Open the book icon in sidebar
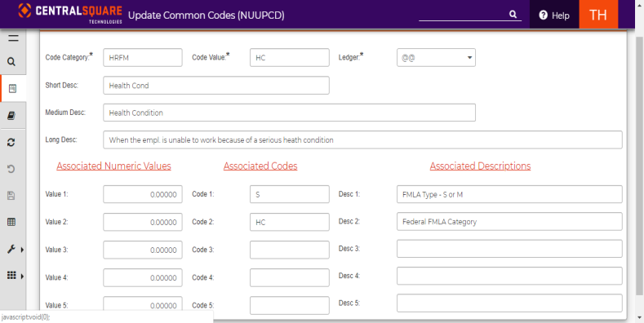 pos(11,116)
